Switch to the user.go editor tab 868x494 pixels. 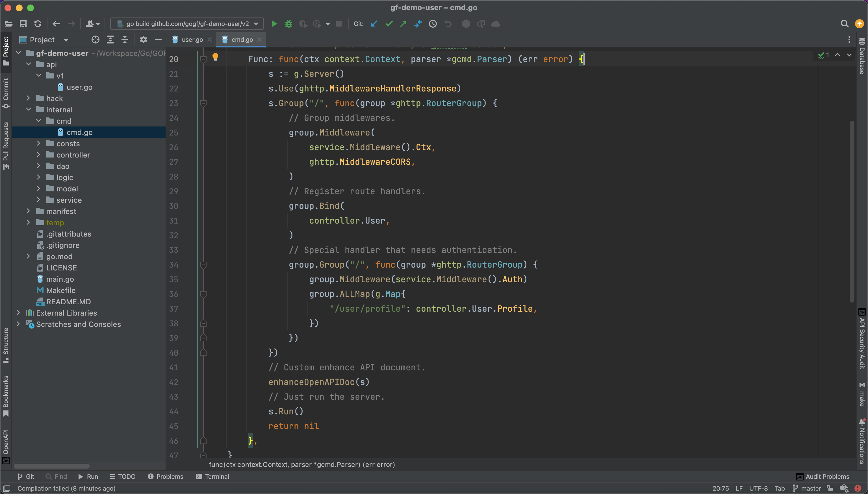pos(192,40)
